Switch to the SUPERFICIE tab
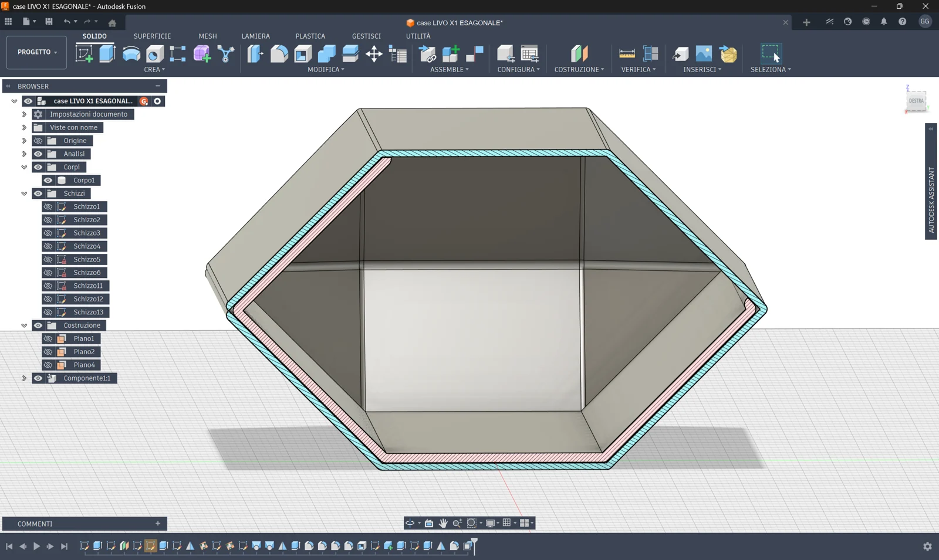 coord(152,36)
